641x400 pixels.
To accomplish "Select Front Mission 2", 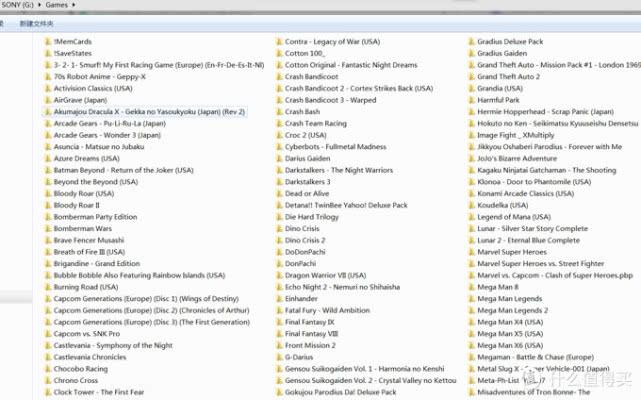I will (310, 346).
